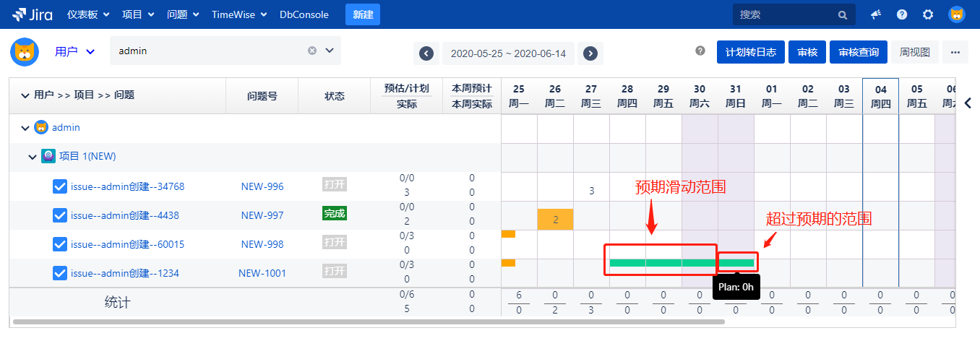This screenshot has height=354, width=980.
Task: Click the 计划转日志 button
Action: (750, 52)
